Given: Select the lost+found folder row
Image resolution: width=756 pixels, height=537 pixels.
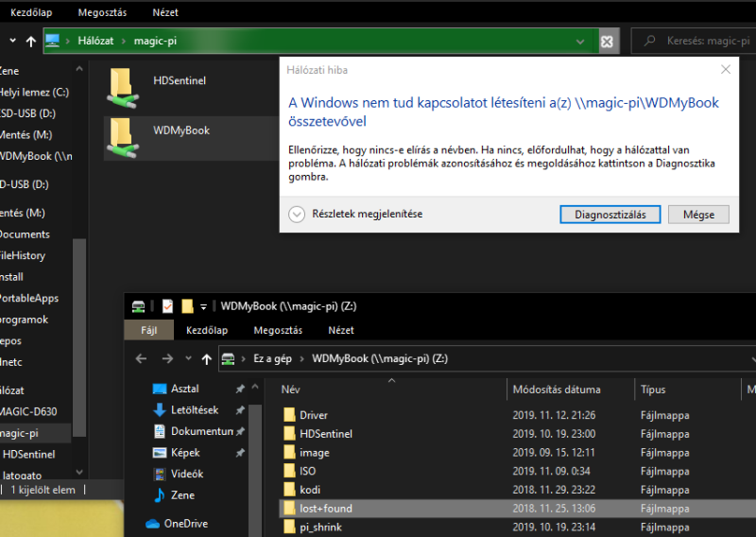Looking at the screenshot, I should point(517,509).
